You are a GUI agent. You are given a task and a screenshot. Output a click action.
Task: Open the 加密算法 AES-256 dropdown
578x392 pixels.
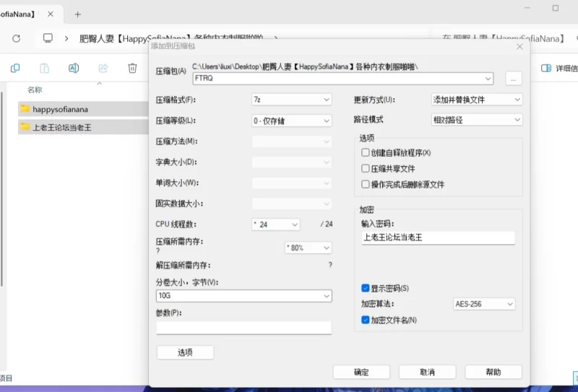[484, 304]
